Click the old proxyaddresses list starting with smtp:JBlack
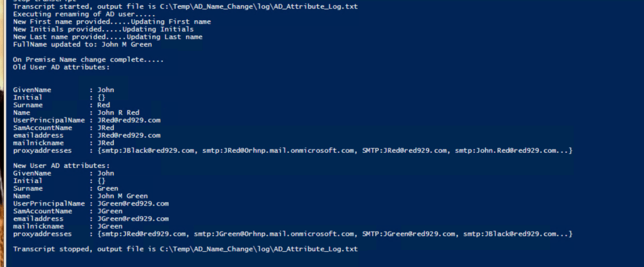This screenshot has width=644, height=267. point(334,150)
